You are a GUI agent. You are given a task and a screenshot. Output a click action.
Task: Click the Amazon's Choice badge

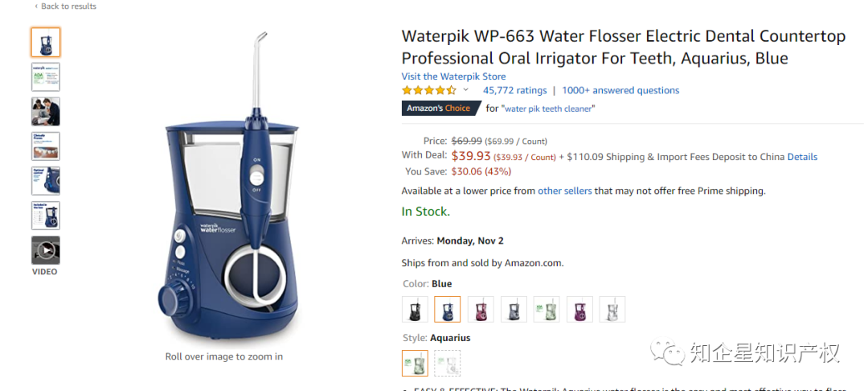pos(440,109)
